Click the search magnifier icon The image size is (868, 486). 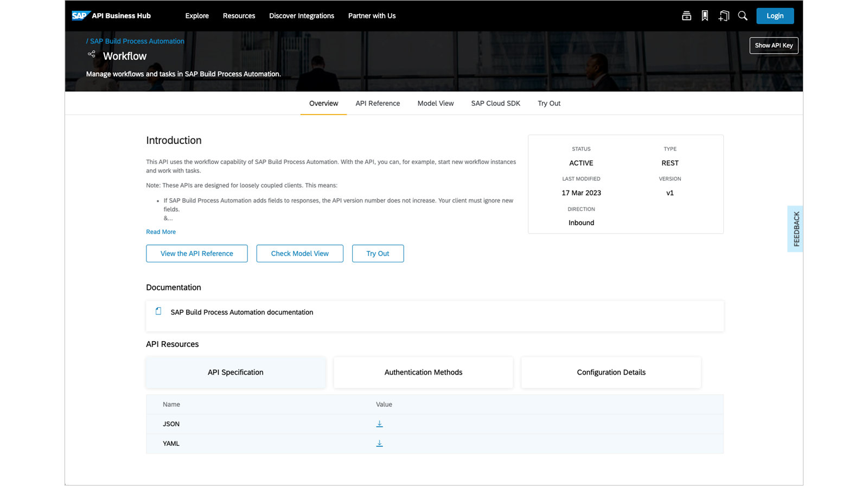click(743, 16)
